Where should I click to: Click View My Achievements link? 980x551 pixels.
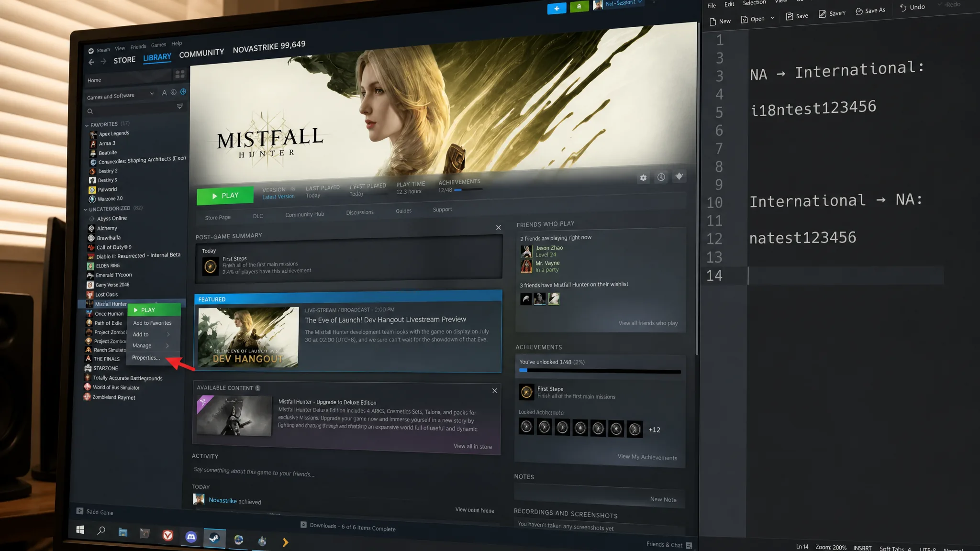(x=647, y=457)
